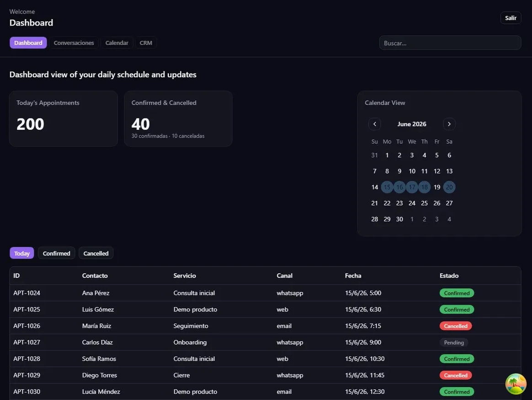The image size is (532, 400).
Task: Filter appointments by Cancelled
Action: pyautogui.click(x=96, y=253)
